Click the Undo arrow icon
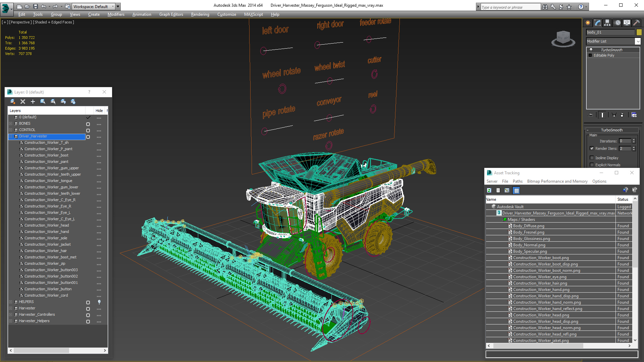Image resolution: width=644 pixels, height=362 pixels. (43, 6)
